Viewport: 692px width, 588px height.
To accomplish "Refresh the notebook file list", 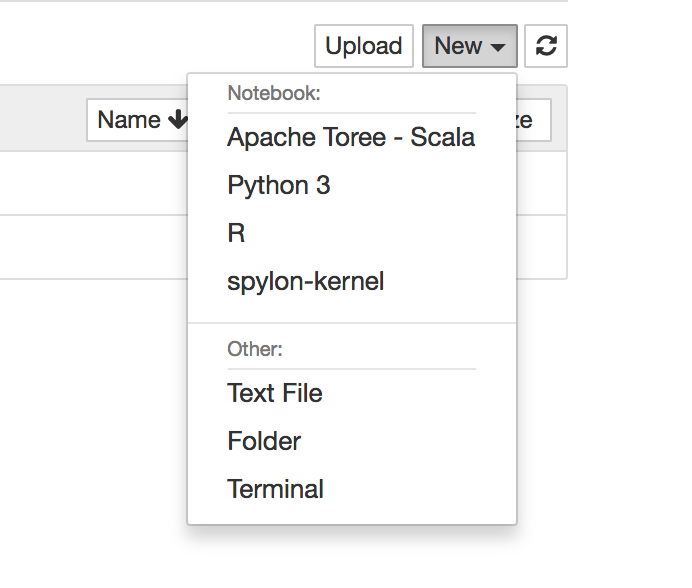I will click(x=545, y=46).
